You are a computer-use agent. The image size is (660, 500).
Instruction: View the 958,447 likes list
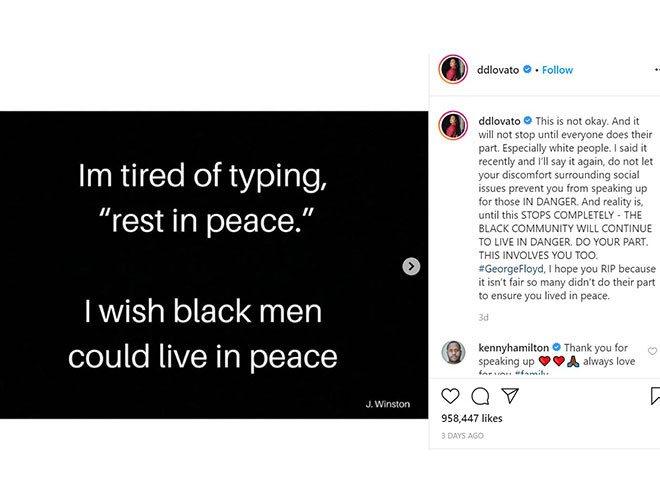[472, 418]
